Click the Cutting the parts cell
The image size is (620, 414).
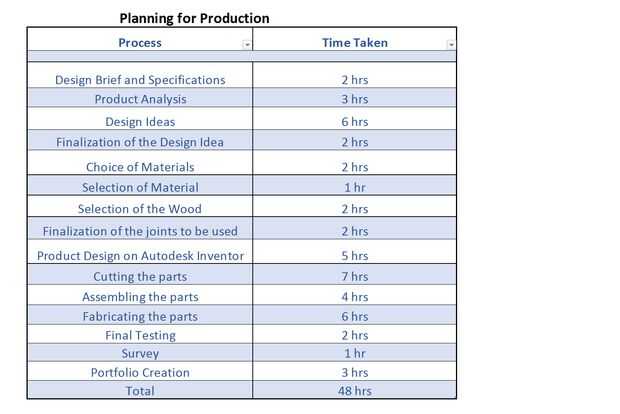pyautogui.click(x=140, y=276)
